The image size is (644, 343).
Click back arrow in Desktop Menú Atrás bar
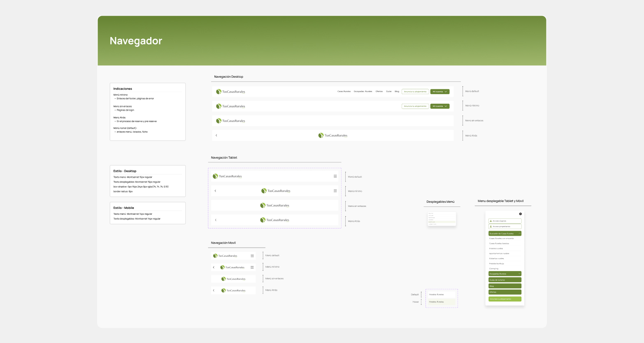216,135
